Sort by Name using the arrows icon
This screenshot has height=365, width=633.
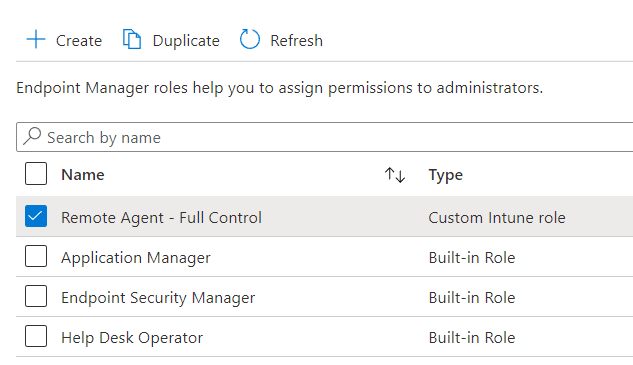pyautogui.click(x=395, y=175)
